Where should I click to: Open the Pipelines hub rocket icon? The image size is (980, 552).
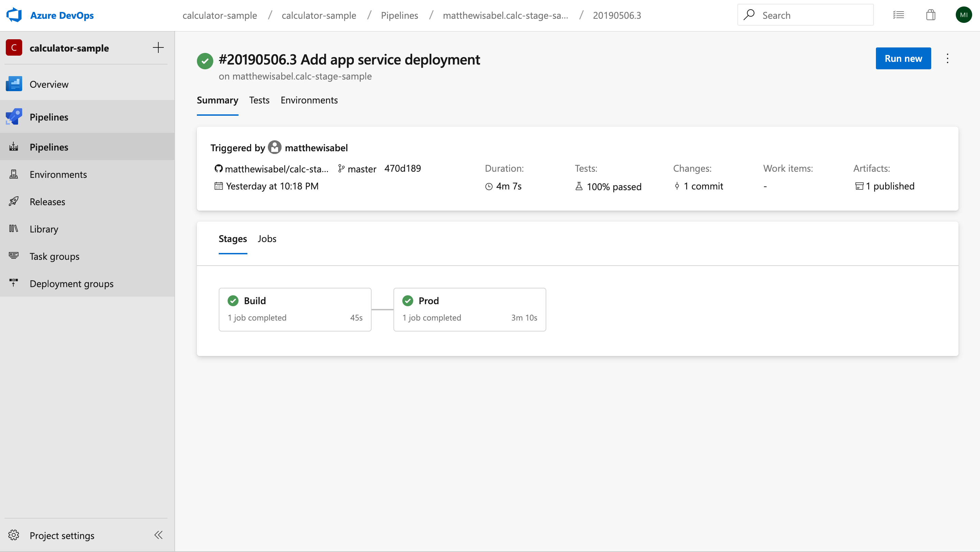tap(14, 117)
